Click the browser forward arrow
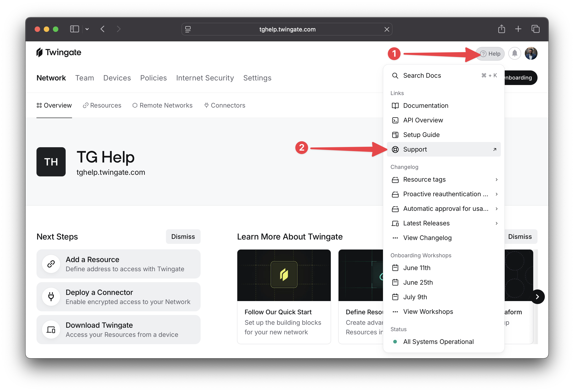574x392 pixels. tap(119, 29)
